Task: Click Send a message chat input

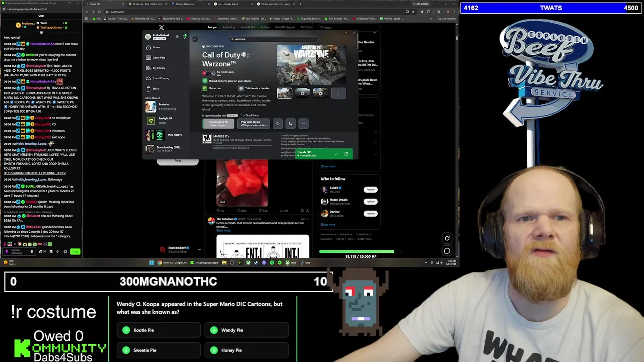Action: click(19, 251)
